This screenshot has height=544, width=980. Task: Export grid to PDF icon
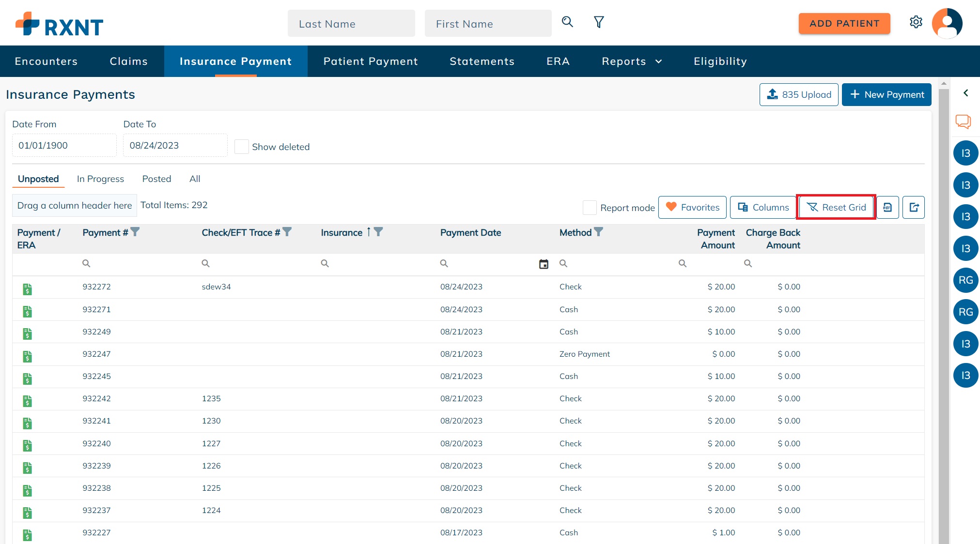(x=887, y=207)
